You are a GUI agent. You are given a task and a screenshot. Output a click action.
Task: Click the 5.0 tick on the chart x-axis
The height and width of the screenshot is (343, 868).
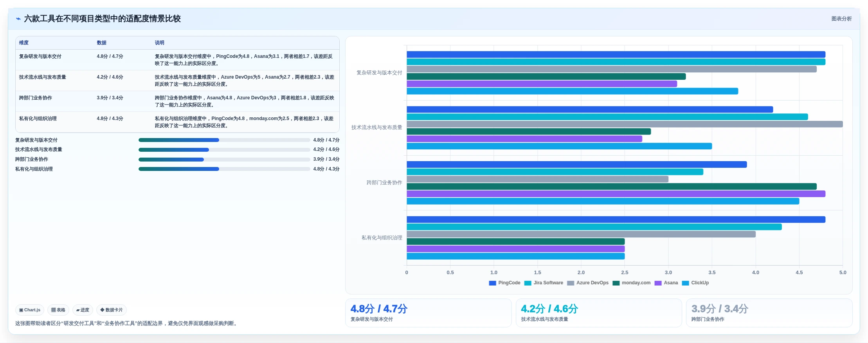(843, 273)
